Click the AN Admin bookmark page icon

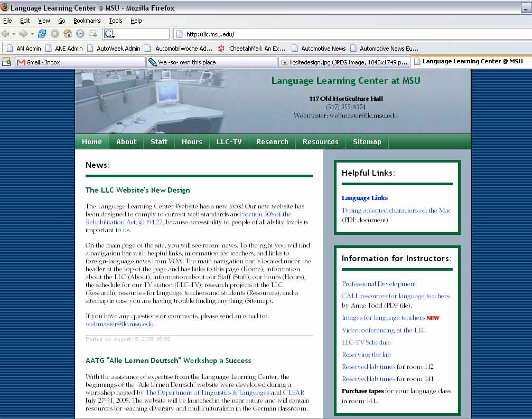click(x=10, y=49)
